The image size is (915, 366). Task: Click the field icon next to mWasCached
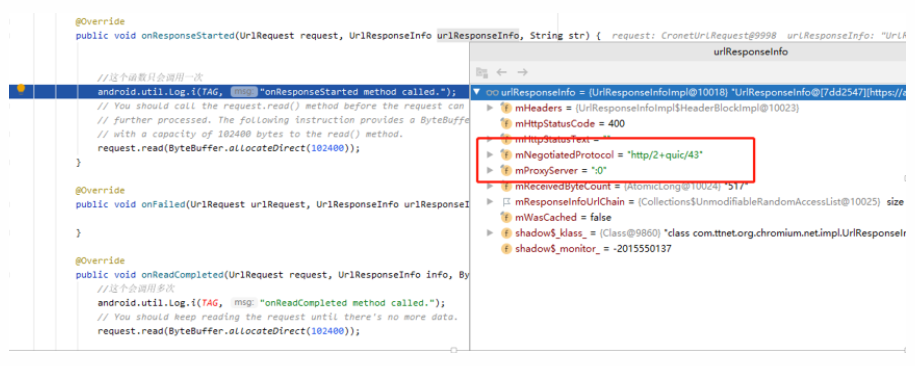click(x=506, y=218)
